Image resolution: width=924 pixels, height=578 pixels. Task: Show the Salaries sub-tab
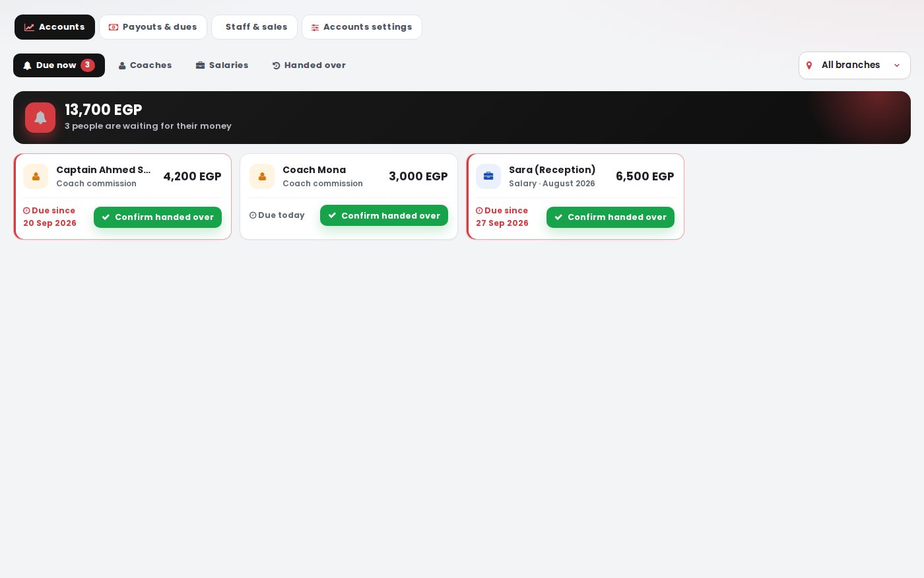[x=222, y=65]
